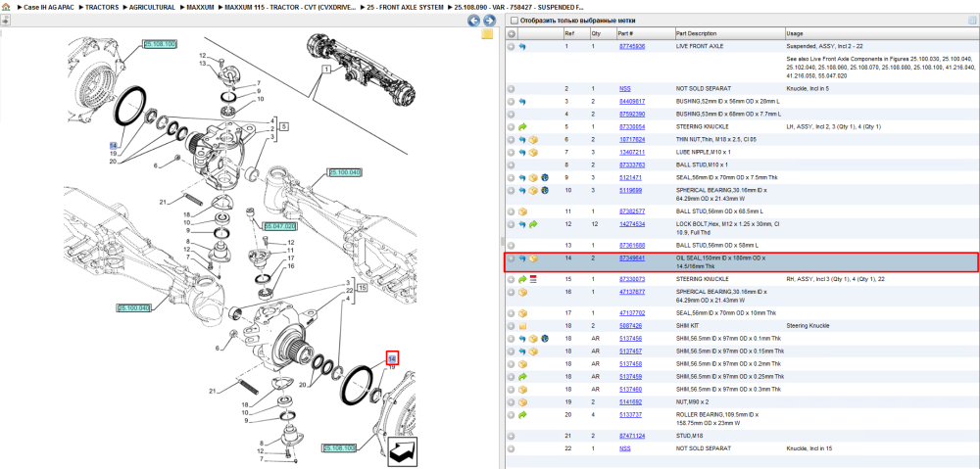Screen dimensions: 980x469
Task: Select bracketed callout 15 in diagram
Action: 361,289
